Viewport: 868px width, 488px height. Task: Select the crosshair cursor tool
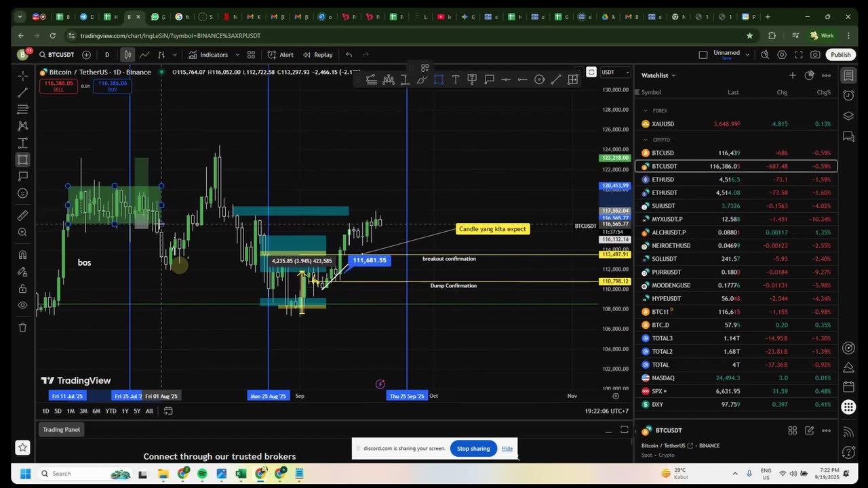22,76
